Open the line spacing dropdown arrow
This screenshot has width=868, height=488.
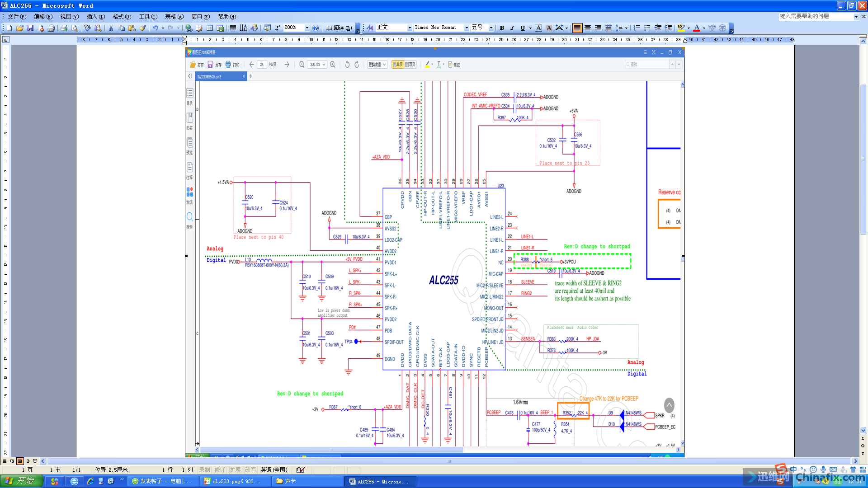coord(626,28)
